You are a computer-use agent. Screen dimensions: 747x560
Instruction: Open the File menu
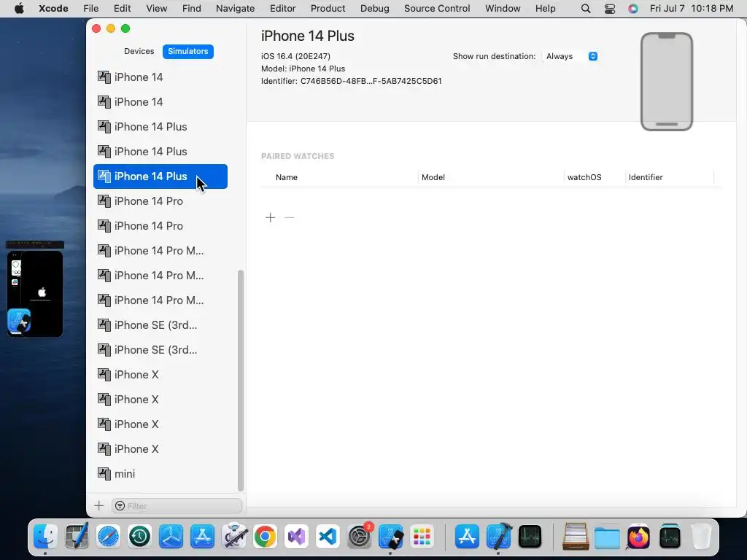[x=90, y=9]
